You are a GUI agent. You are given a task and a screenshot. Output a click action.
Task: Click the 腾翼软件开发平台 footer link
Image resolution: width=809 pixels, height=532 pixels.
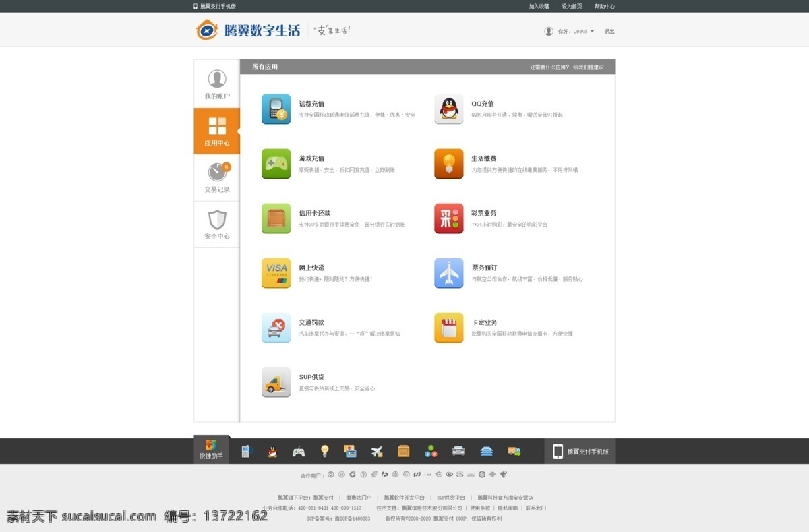point(404,498)
